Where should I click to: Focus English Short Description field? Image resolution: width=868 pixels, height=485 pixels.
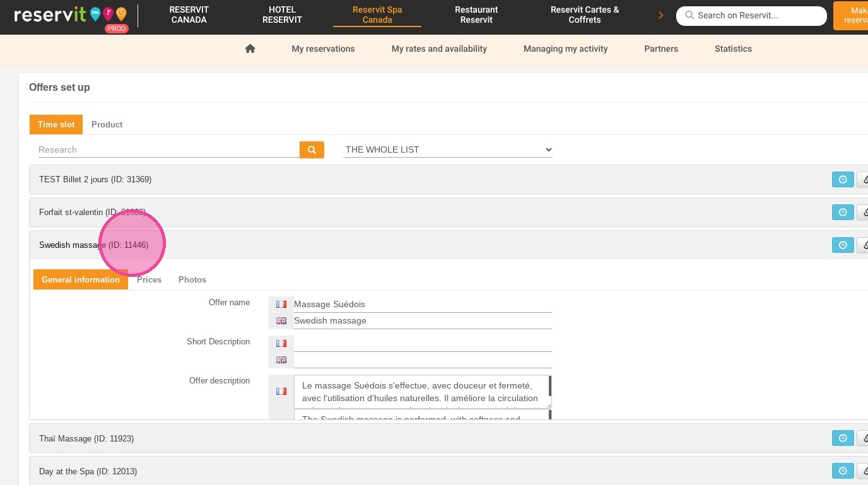pyautogui.click(x=423, y=359)
